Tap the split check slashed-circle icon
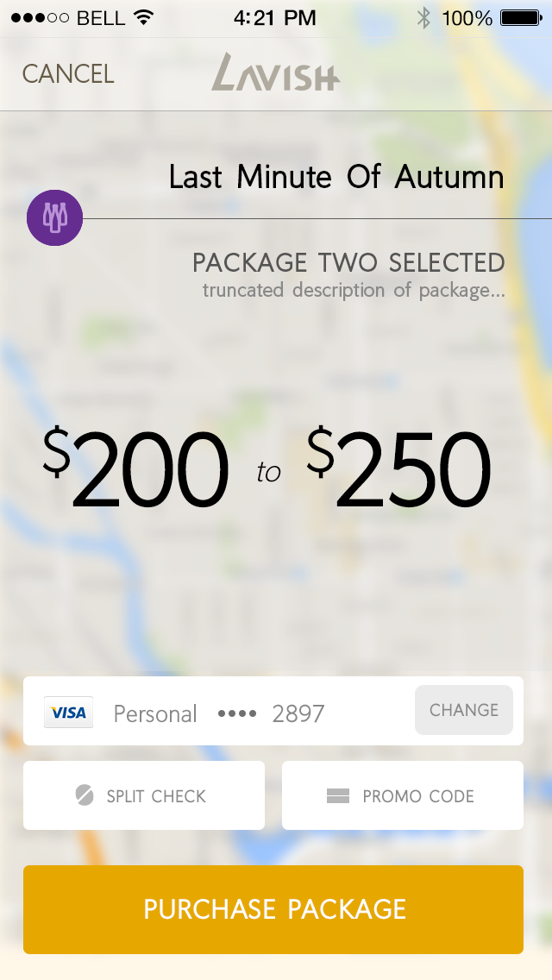Image resolution: width=552 pixels, height=980 pixels. [85, 795]
